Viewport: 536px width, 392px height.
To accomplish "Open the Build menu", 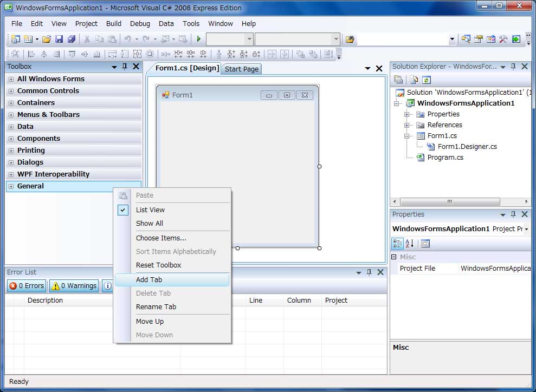I will click(x=113, y=24).
